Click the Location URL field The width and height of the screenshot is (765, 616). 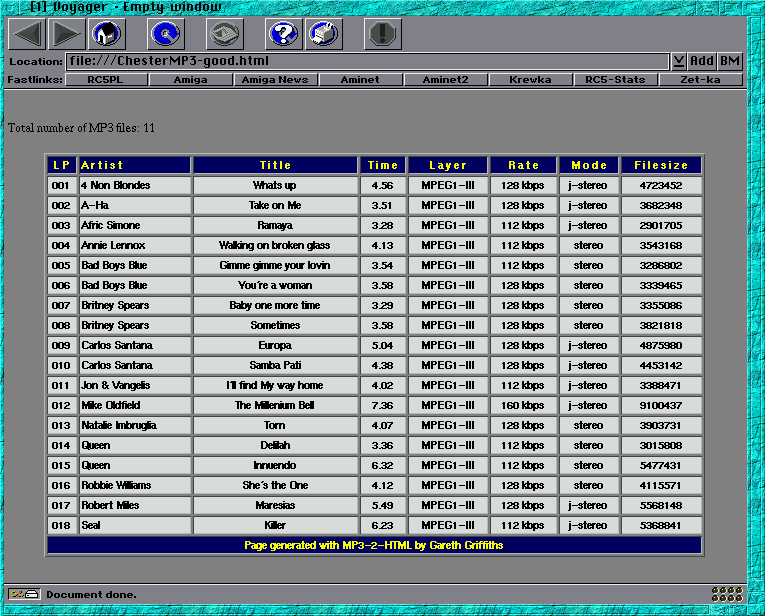[367, 61]
